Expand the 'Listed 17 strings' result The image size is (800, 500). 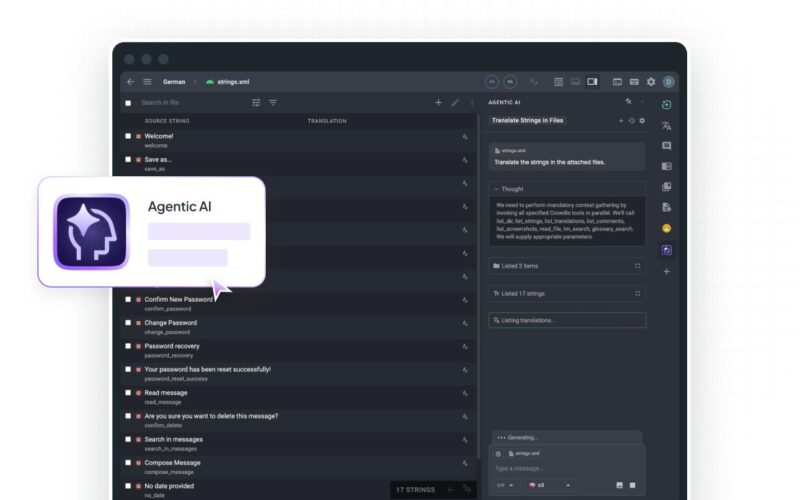click(x=637, y=293)
